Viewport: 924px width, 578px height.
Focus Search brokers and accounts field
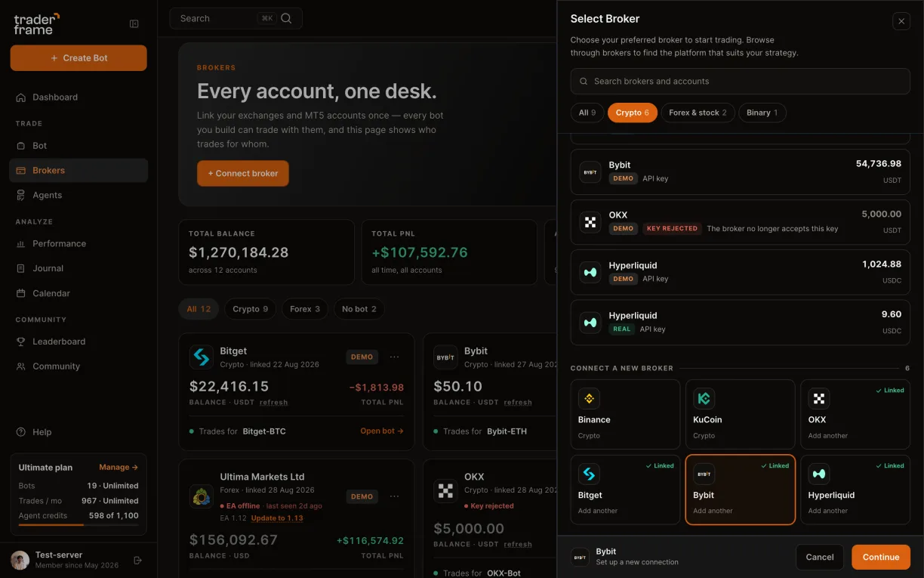tap(740, 82)
